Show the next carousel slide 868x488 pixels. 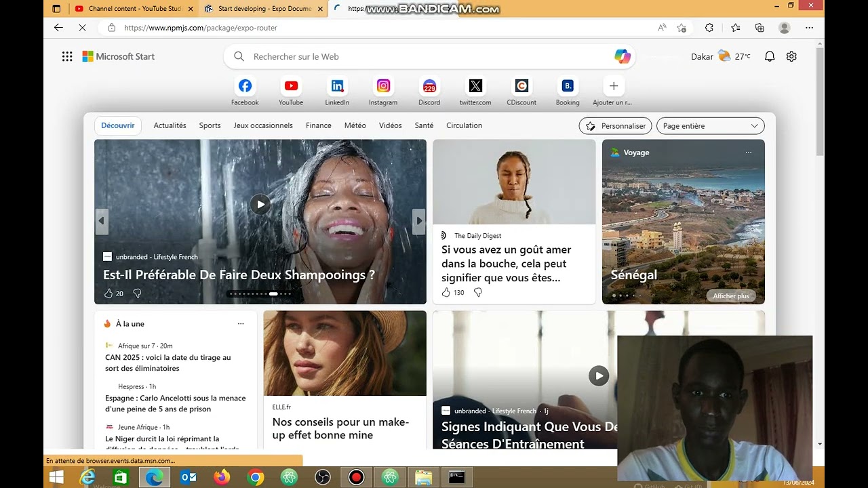coord(419,220)
